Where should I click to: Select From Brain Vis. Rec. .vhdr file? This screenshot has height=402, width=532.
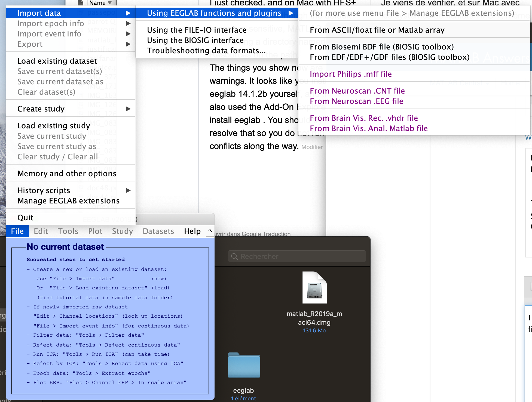click(x=364, y=118)
